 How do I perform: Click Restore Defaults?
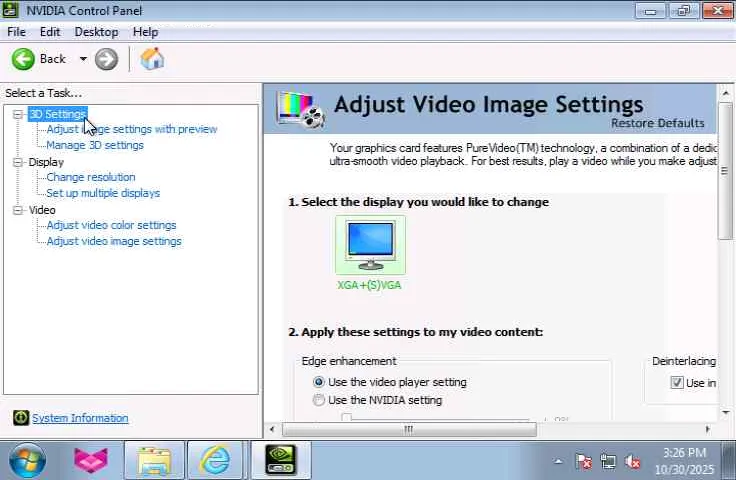coord(657,123)
